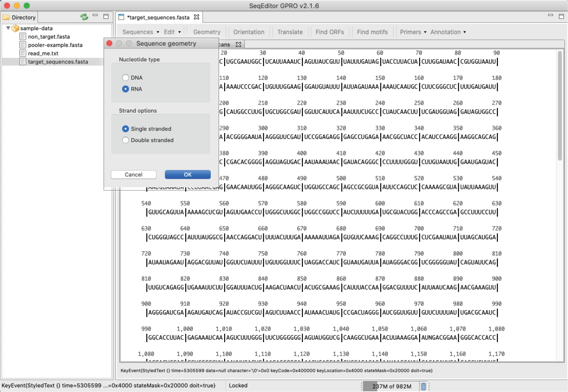The height and width of the screenshot is (392, 568).
Task: Click the trash garbage collector icon
Action: tap(423, 386)
